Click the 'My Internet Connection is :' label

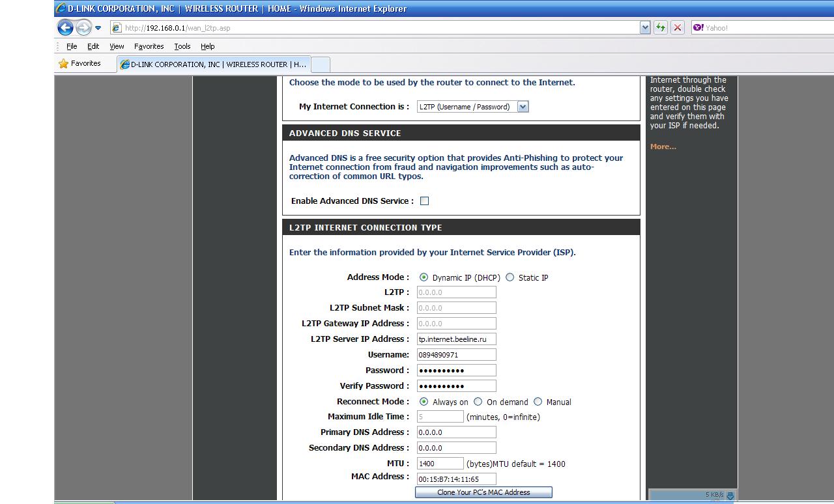(x=354, y=106)
